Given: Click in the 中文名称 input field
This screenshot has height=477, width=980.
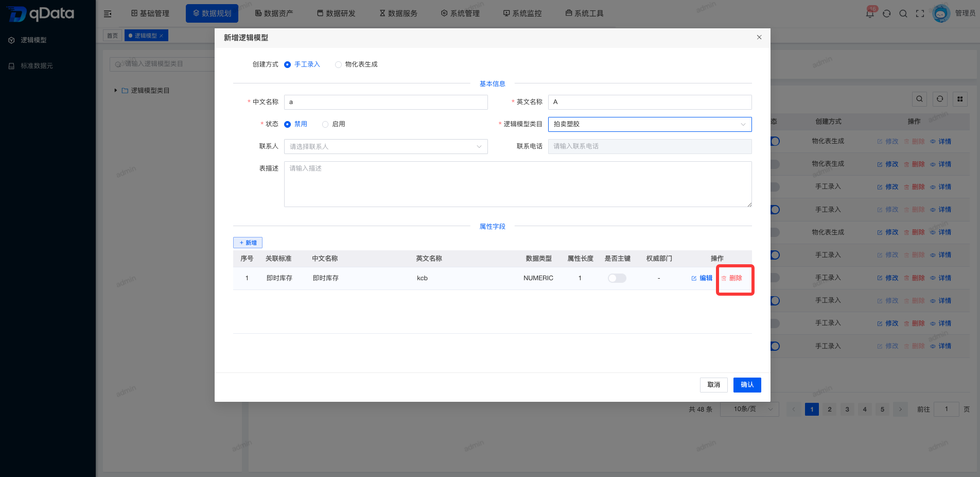Looking at the screenshot, I should coord(386,102).
